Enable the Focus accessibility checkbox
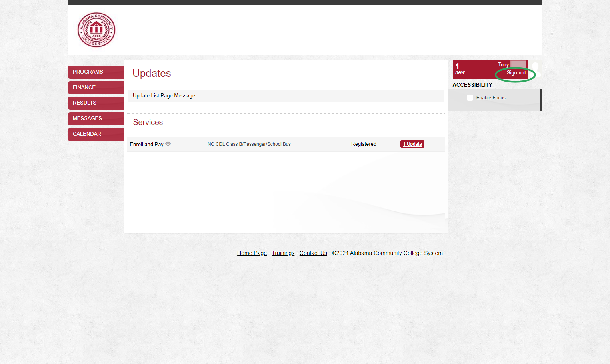 click(470, 98)
